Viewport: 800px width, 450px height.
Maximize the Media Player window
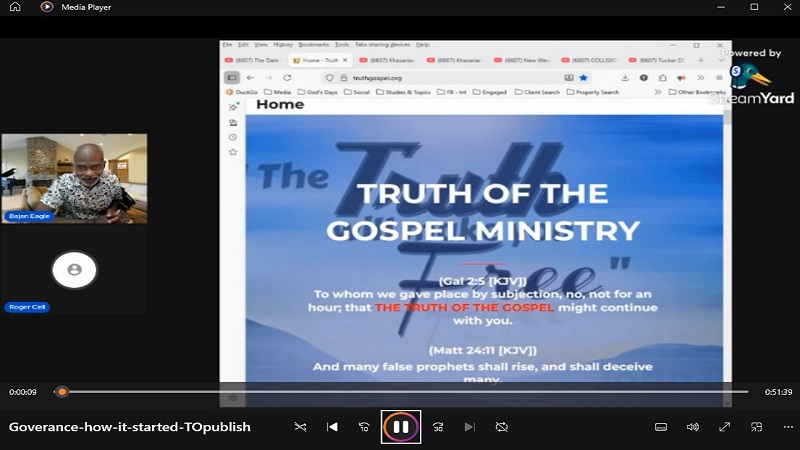(x=754, y=7)
